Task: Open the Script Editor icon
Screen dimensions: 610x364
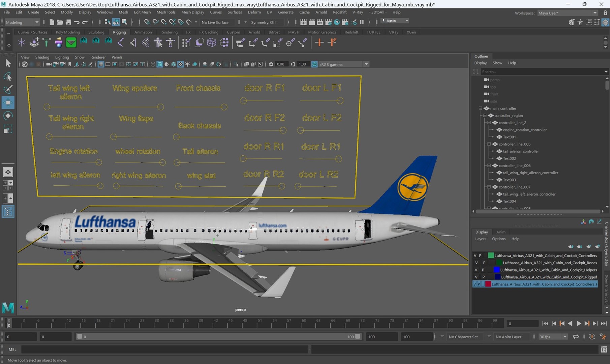Action: pyautogui.click(x=604, y=350)
